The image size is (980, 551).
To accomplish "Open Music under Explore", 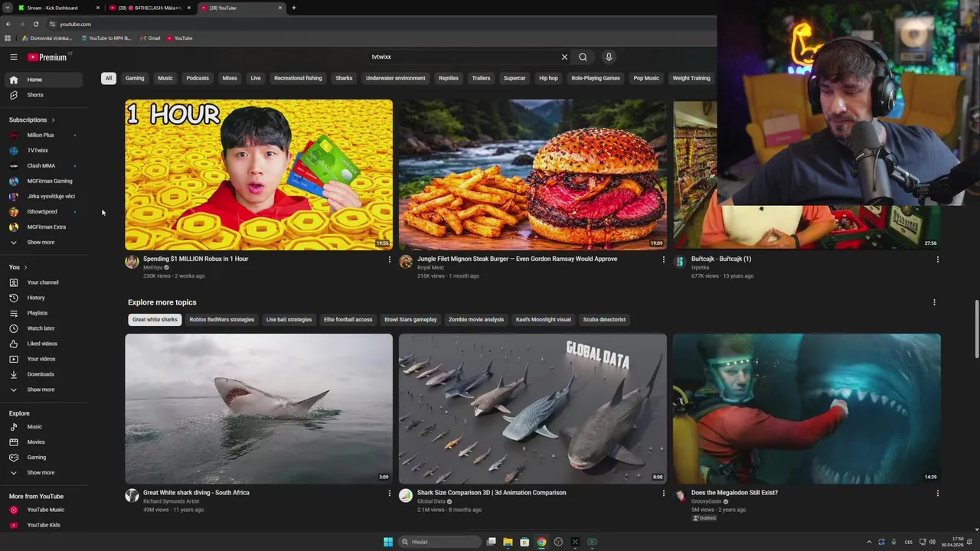I will (x=44, y=427).
